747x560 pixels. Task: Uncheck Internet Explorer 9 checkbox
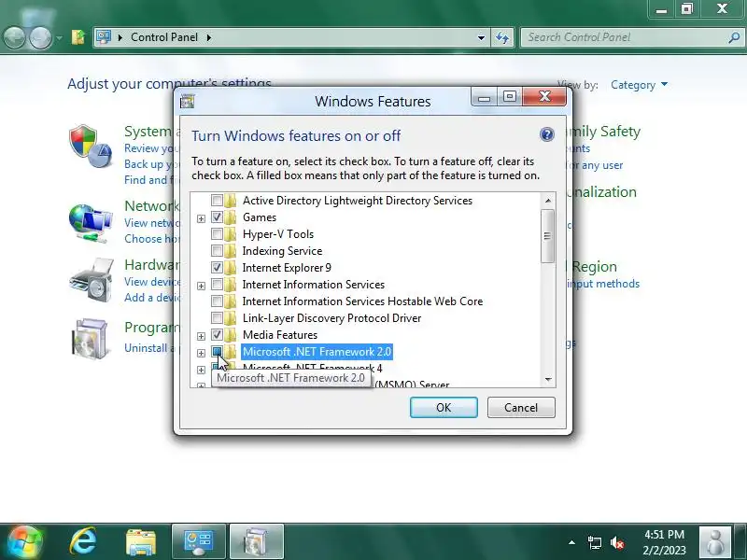pyautogui.click(x=217, y=267)
